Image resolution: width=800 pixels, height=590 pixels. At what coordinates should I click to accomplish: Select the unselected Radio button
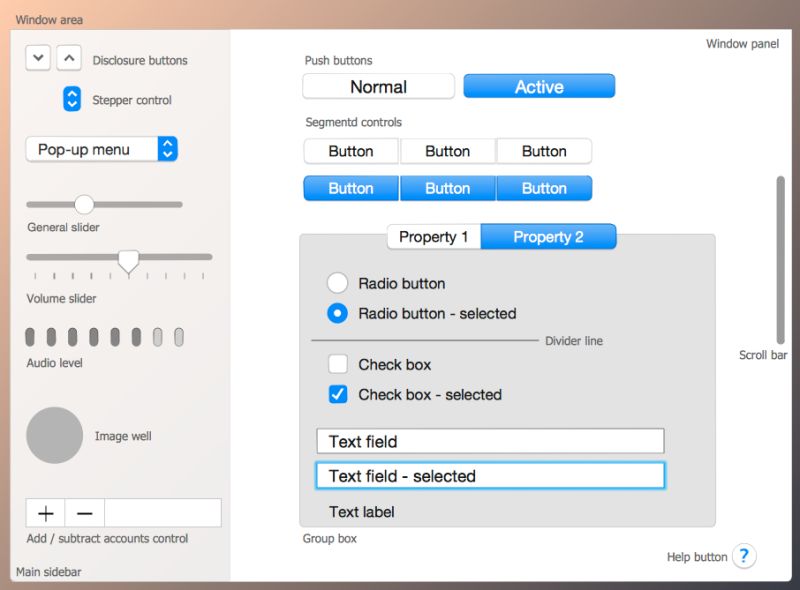click(337, 283)
